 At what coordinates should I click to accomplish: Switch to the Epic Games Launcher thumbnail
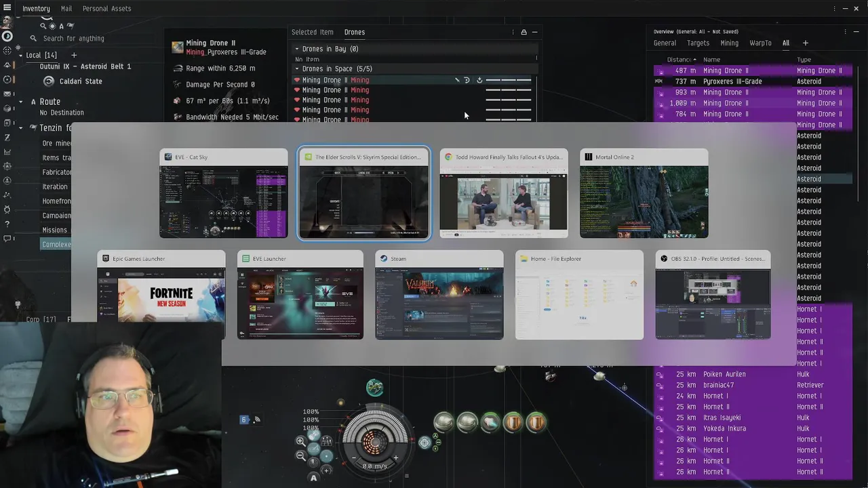click(161, 295)
